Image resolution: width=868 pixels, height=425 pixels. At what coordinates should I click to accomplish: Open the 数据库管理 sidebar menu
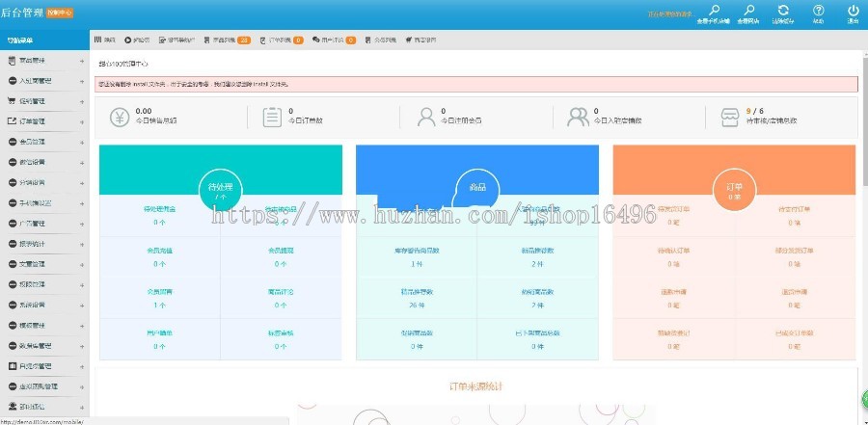[x=44, y=346]
